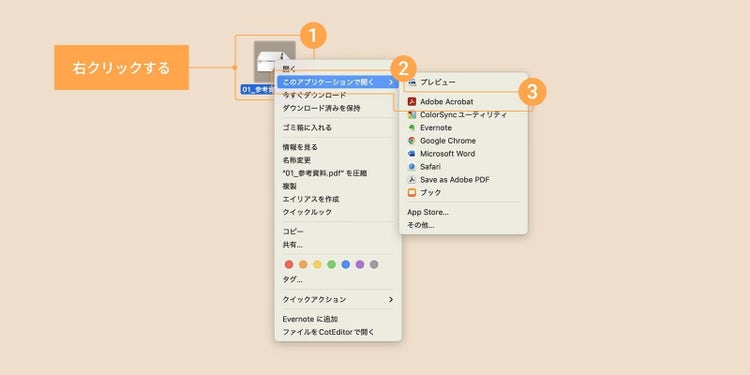Viewport: 750px width, 375px height.
Task: Click the Books (ブック) icon
Action: [x=411, y=192]
